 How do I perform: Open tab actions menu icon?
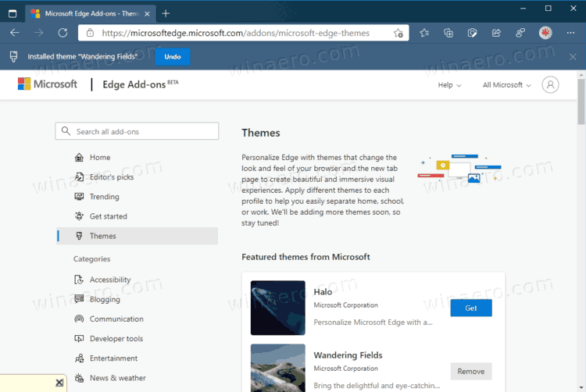click(x=13, y=14)
